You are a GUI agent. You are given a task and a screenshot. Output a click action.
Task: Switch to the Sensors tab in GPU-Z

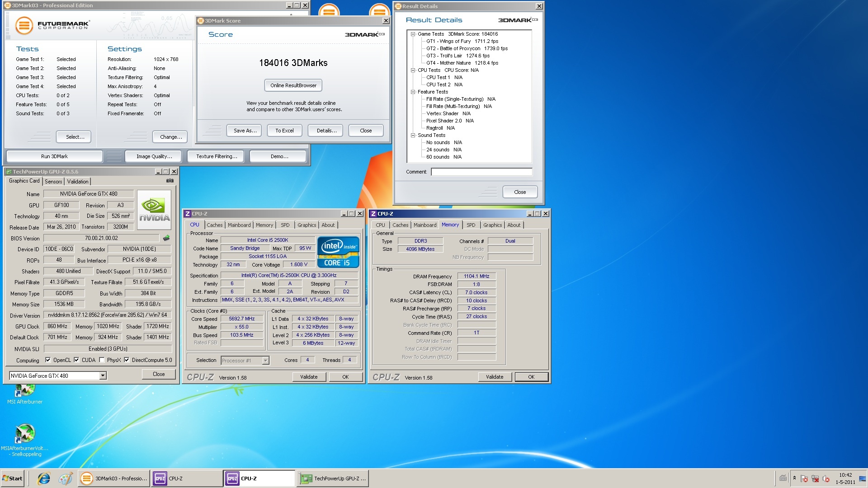click(53, 182)
